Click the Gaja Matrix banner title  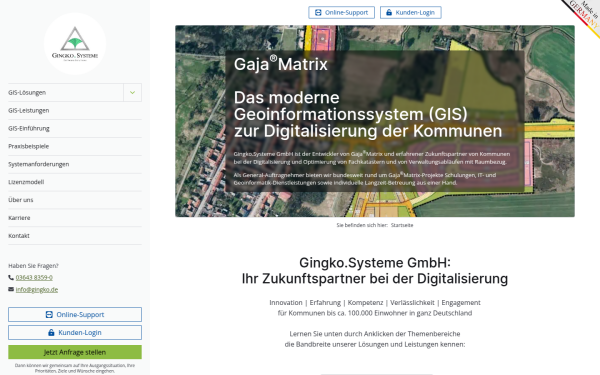point(280,64)
